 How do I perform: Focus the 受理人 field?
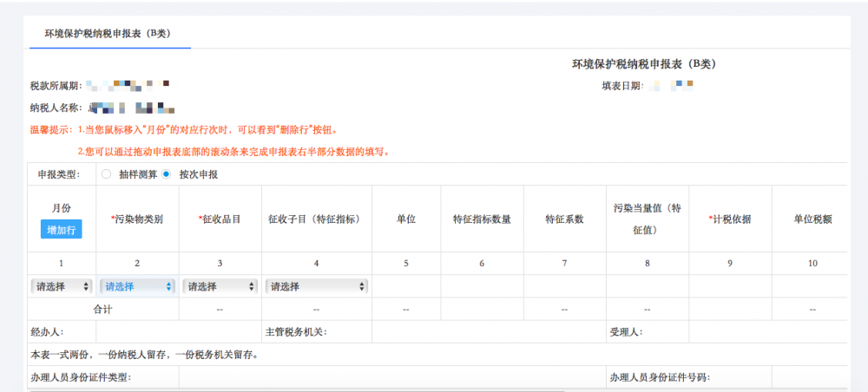pyautogui.click(x=767, y=331)
